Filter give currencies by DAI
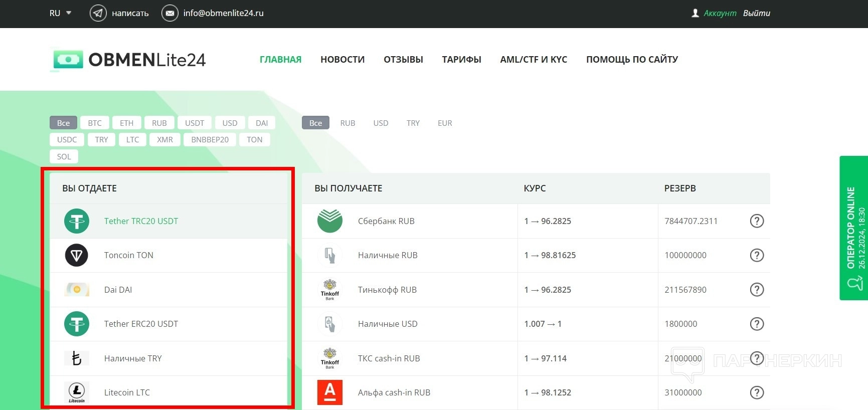Viewport: 868px width, 410px height. [262, 123]
